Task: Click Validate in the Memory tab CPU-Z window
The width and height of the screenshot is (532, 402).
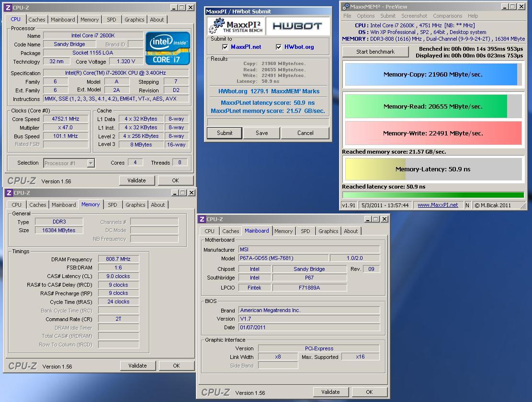Action: 138,366
